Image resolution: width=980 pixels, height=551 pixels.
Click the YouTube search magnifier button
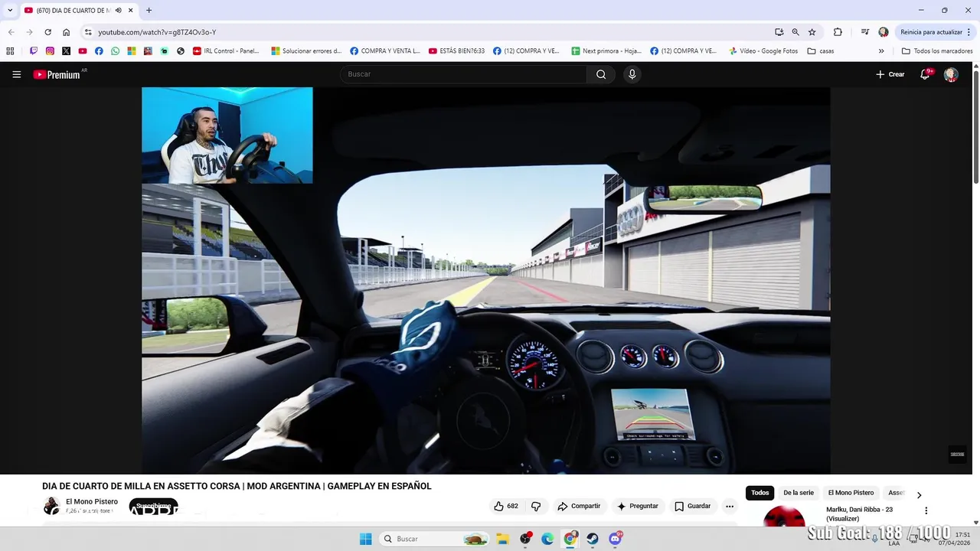click(x=601, y=74)
